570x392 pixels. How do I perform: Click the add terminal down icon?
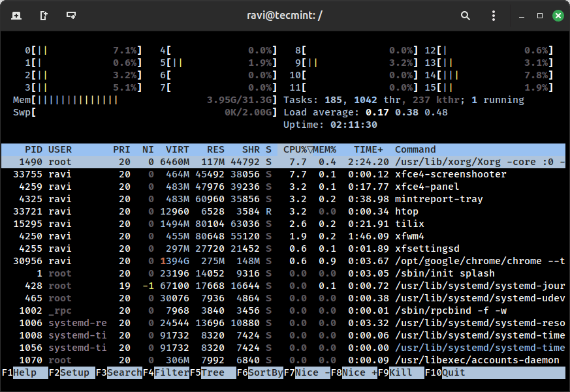[71, 15]
